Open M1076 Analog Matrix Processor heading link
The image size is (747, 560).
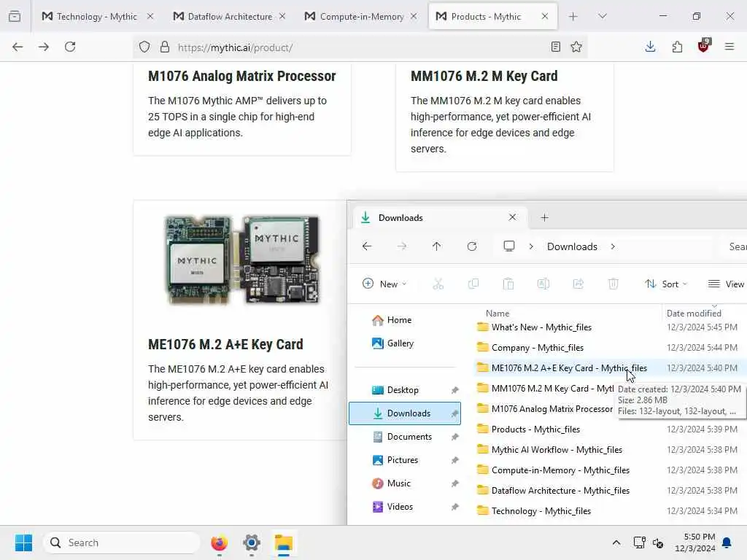(242, 76)
